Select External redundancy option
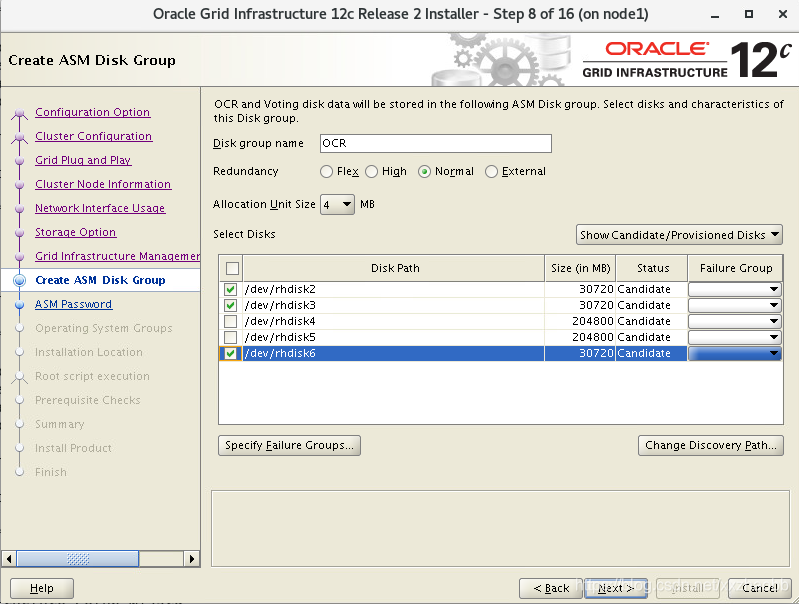Image resolution: width=799 pixels, height=604 pixels. point(491,172)
